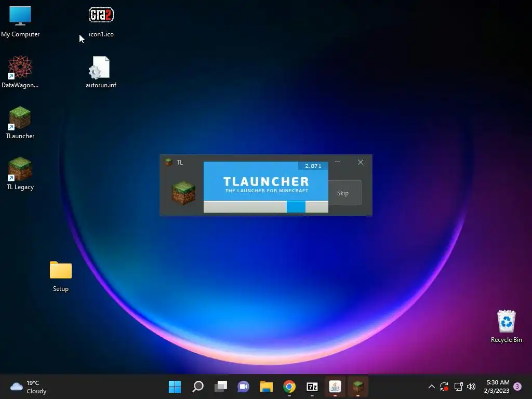
Task: Close the TL splash window
Action: point(361,162)
